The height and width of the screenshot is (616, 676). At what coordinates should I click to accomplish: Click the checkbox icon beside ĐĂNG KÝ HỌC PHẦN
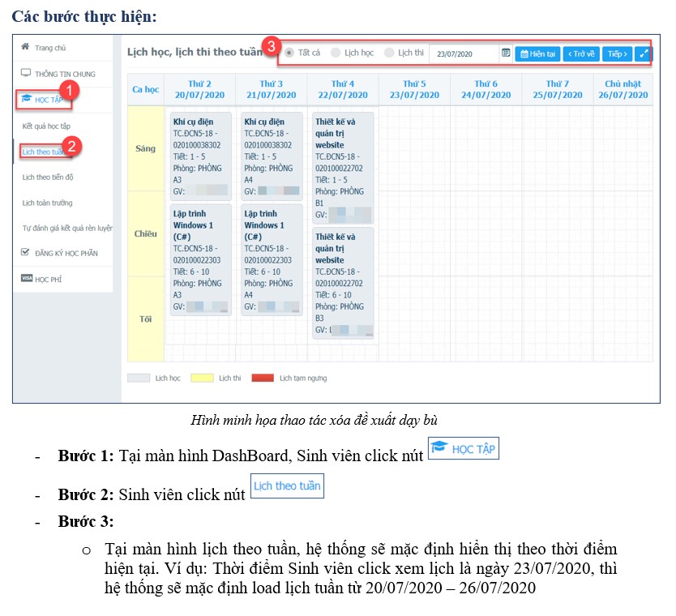25,252
